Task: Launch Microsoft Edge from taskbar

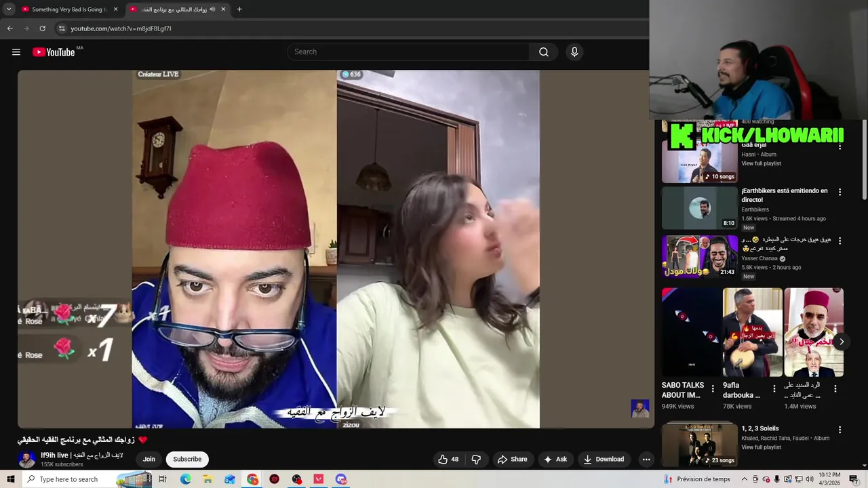Action: 186,479
